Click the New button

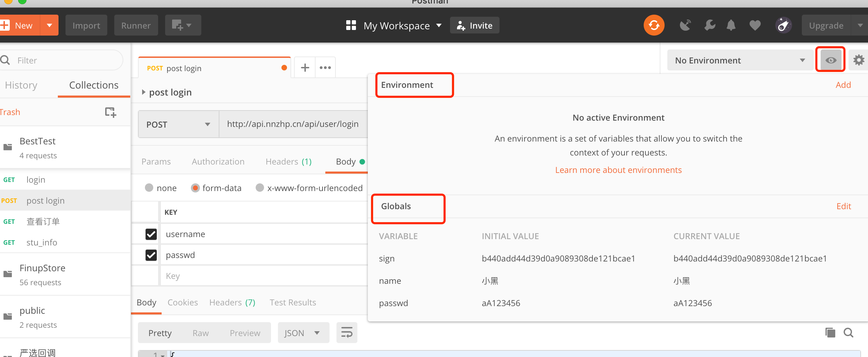click(20, 25)
